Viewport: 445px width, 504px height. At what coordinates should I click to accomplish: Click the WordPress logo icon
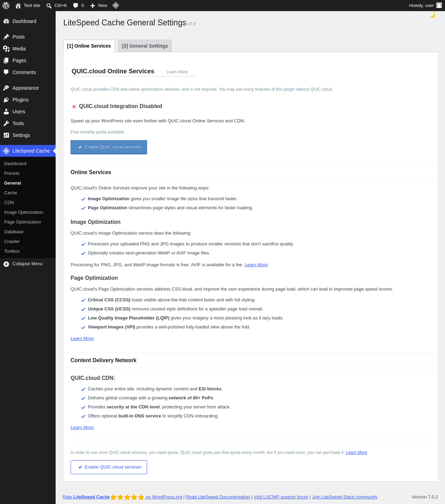pos(6,6)
